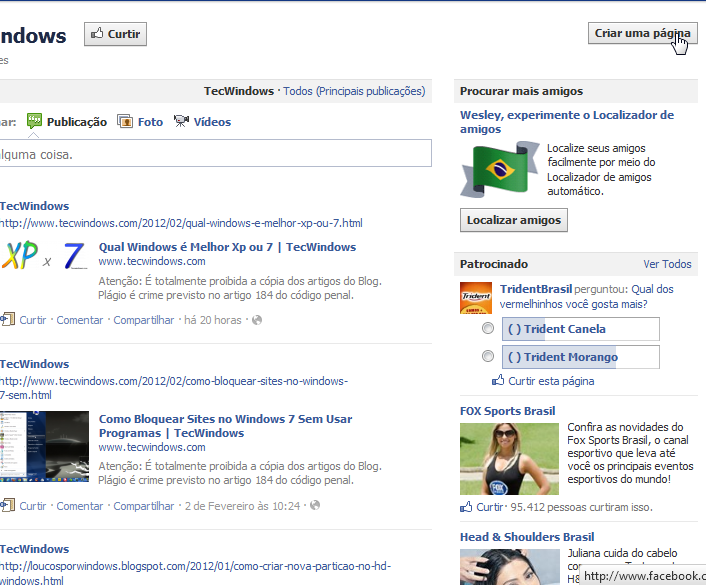Select the Vídeos camera icon
Image resolution: width=706 pixels, height=585 pixels.
pyautogui.click(x=181, y=122)
